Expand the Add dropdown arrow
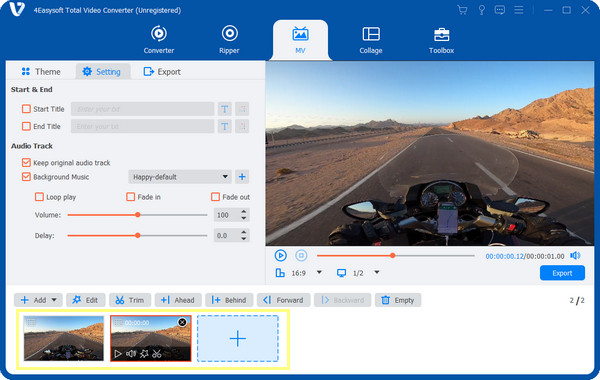 coord(54,300)
